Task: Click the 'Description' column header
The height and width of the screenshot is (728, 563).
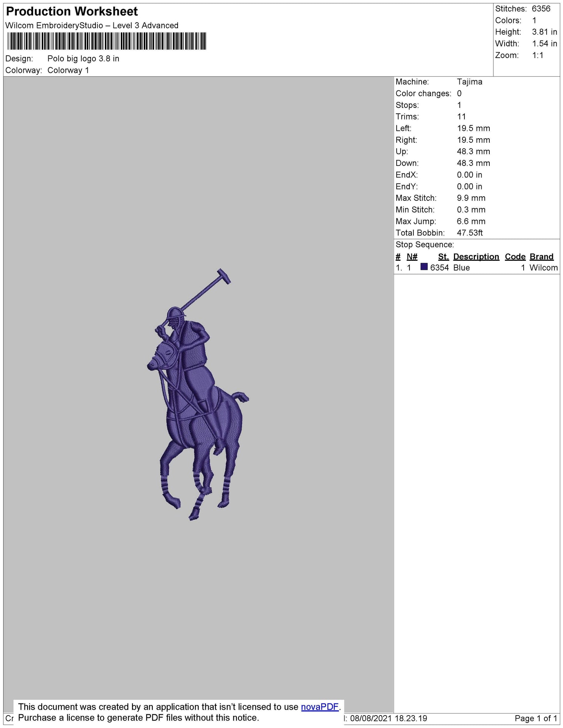Action: (x=476, y=257)
